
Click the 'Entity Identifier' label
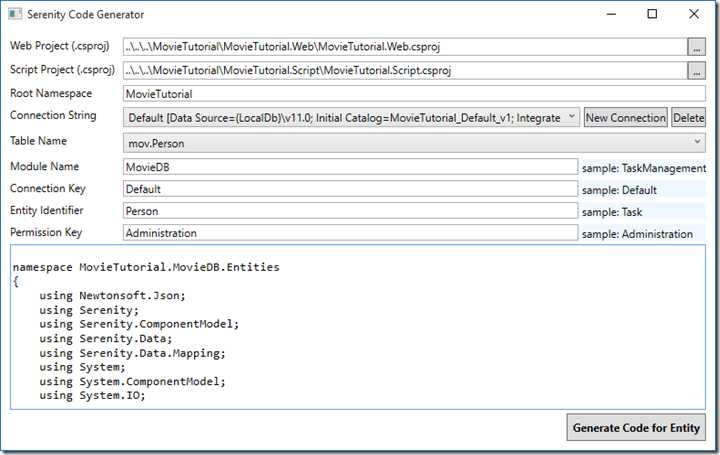[x=47, y=210]
